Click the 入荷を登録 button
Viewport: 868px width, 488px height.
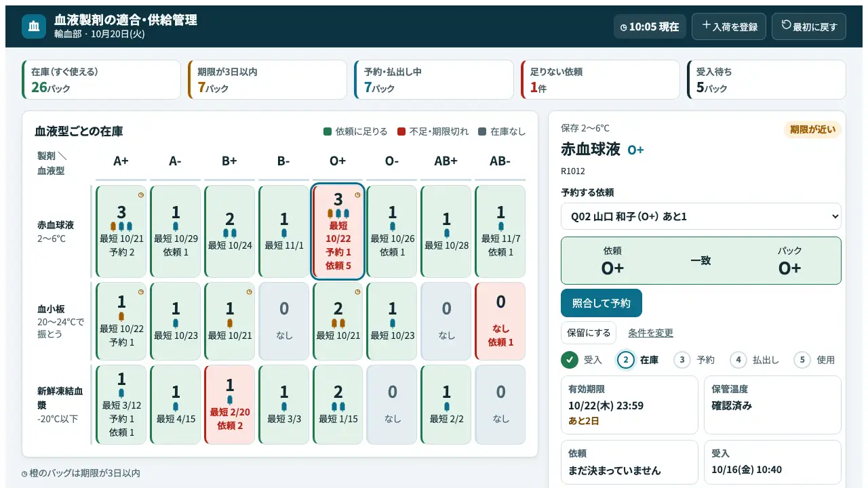729,26
